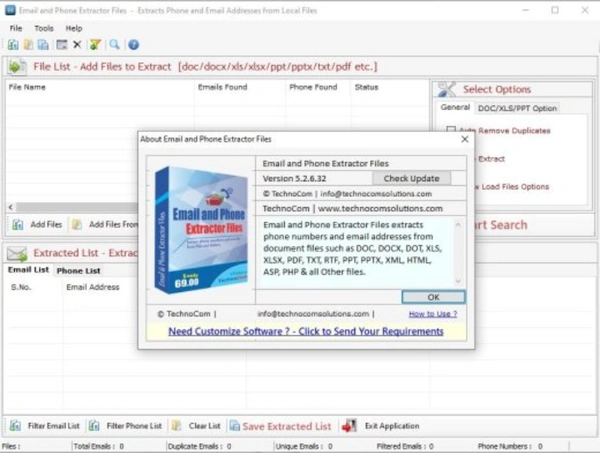Click the black X toolbar icon
The image size is (600, 453).
pos(77,44)
